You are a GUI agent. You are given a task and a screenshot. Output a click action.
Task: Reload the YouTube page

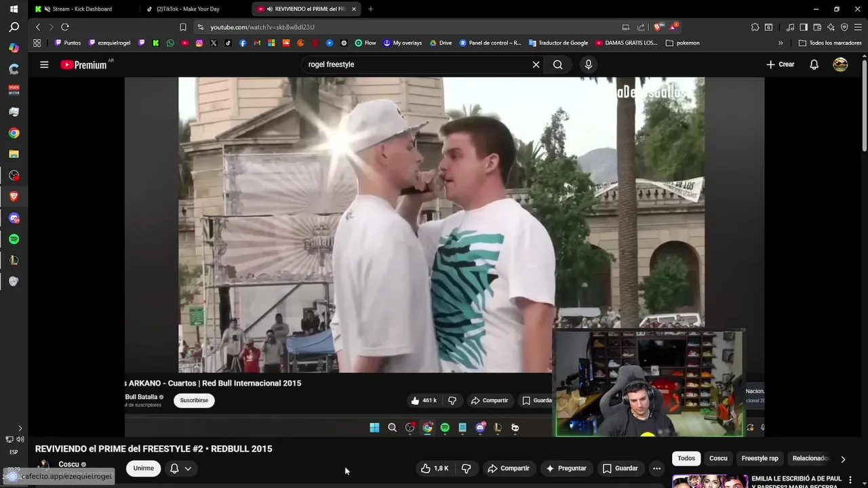tap(65, 27)
